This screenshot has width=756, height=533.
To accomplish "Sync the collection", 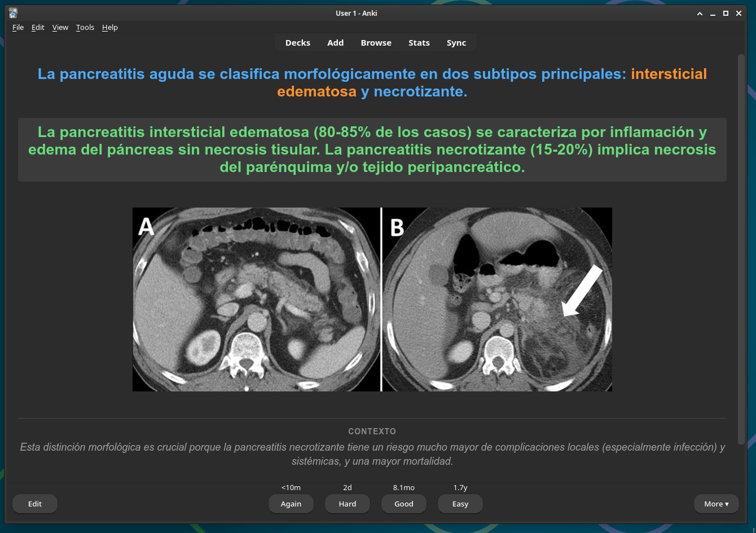I will point(456,43).
